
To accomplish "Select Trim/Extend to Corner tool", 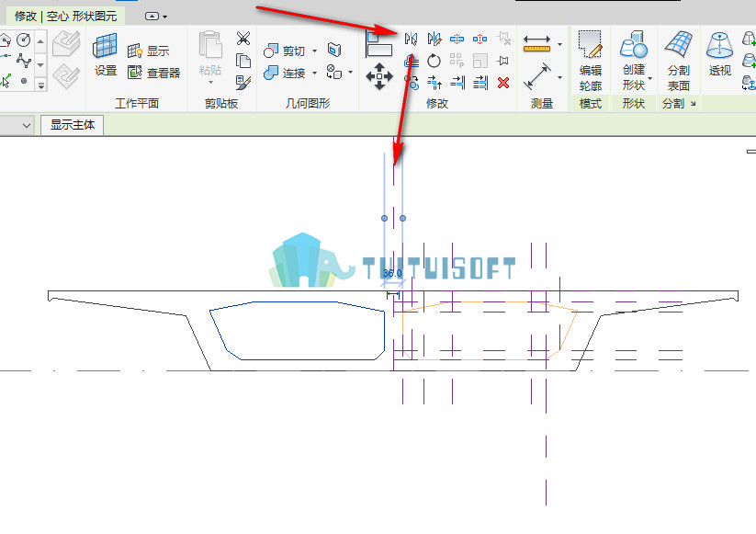I will pyautogui.click(x=434, y=83).
